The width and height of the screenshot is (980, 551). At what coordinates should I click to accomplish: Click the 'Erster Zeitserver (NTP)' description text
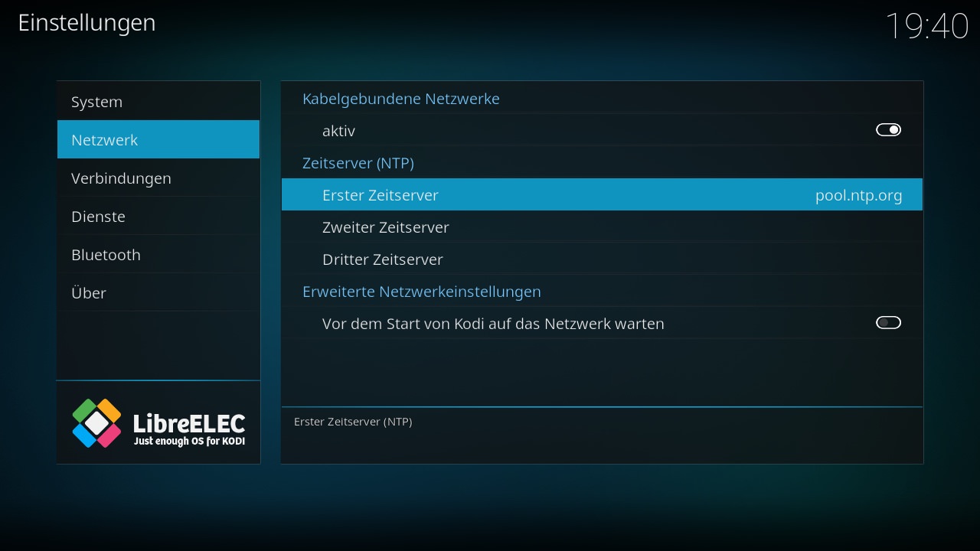point(353,422)
